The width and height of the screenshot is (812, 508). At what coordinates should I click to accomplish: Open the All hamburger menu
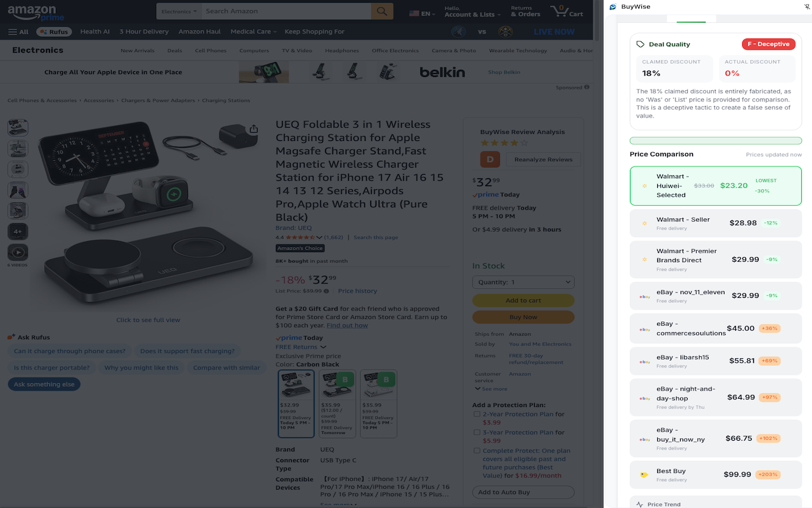(18, 32)
